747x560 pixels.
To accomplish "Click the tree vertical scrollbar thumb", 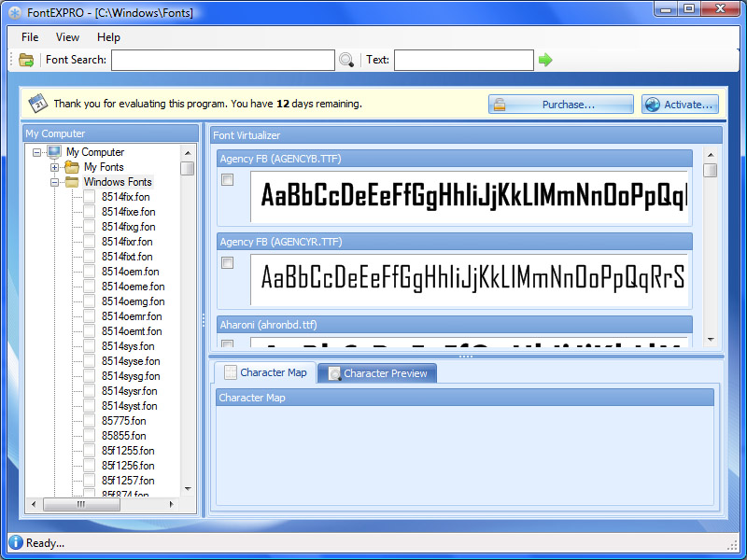I will pyautogui.click(x=188, y=169).
